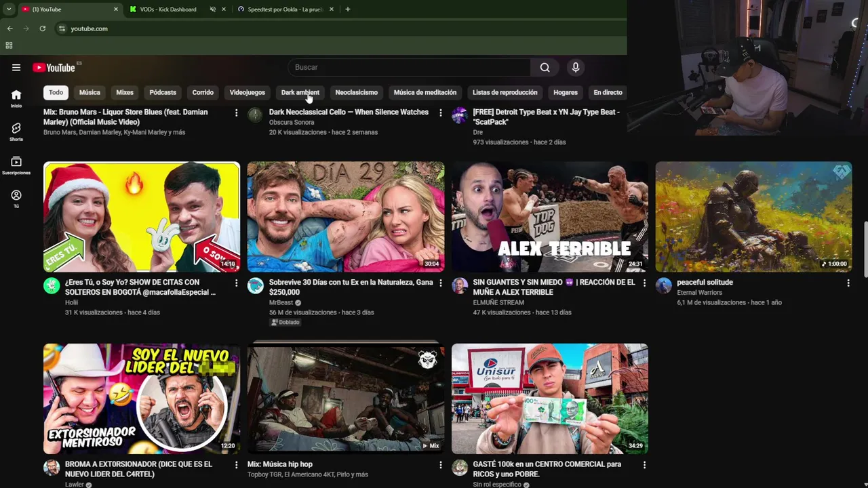Select the Todo filter chip
The width and height of the screenshot is (868, 488).
tap(56, 92)
